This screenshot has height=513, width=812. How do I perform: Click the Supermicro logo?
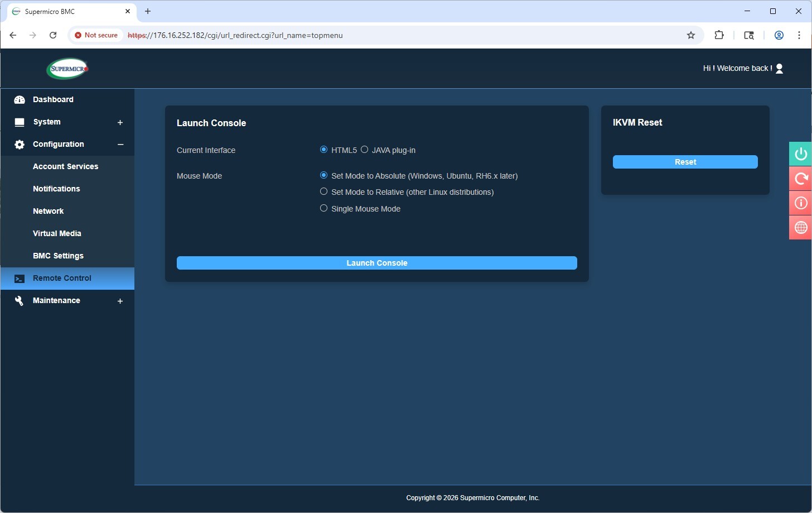pyautogui.click(x=67, y=69)
